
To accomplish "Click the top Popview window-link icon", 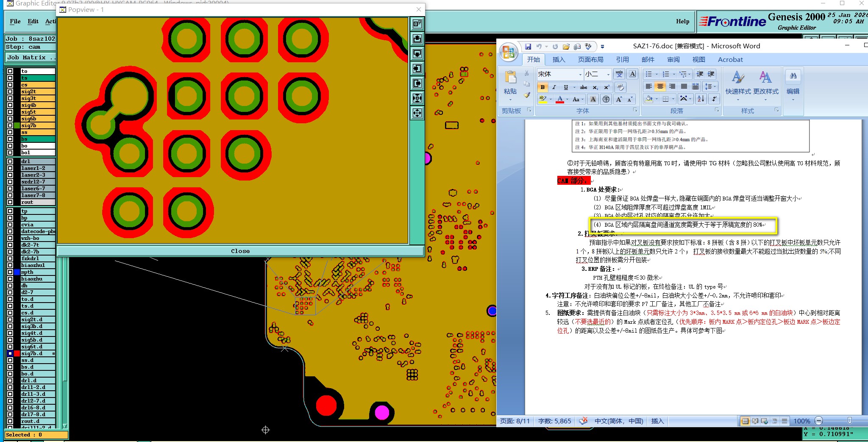I will click(x=417, y=24).
